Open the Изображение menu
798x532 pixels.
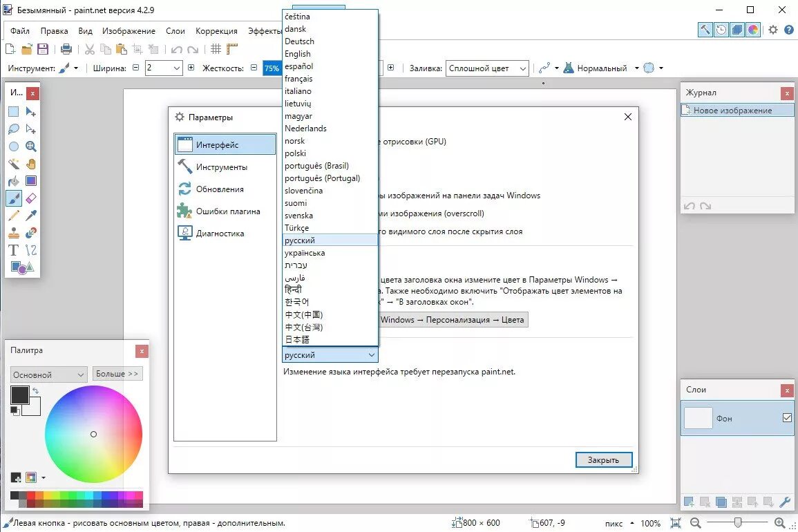[x=129, y=31]
